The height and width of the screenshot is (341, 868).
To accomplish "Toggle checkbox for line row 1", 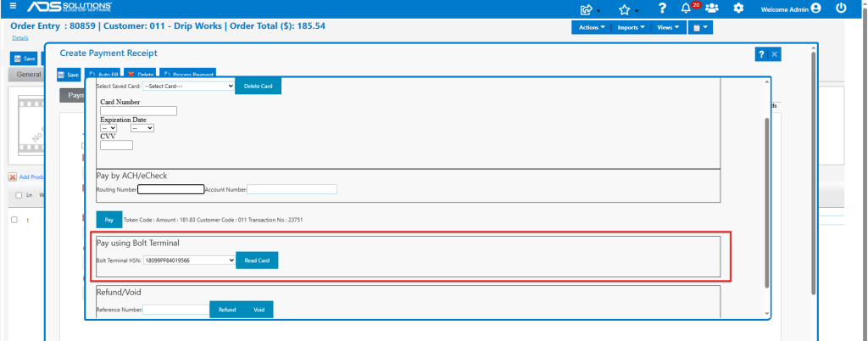I will [14, 220].
